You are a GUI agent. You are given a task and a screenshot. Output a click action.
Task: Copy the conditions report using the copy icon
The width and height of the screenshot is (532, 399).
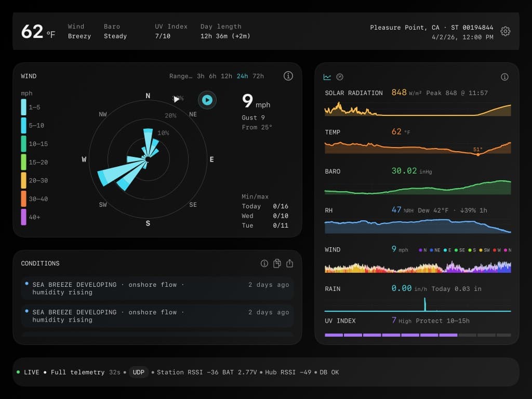click(x=277, y=263)
